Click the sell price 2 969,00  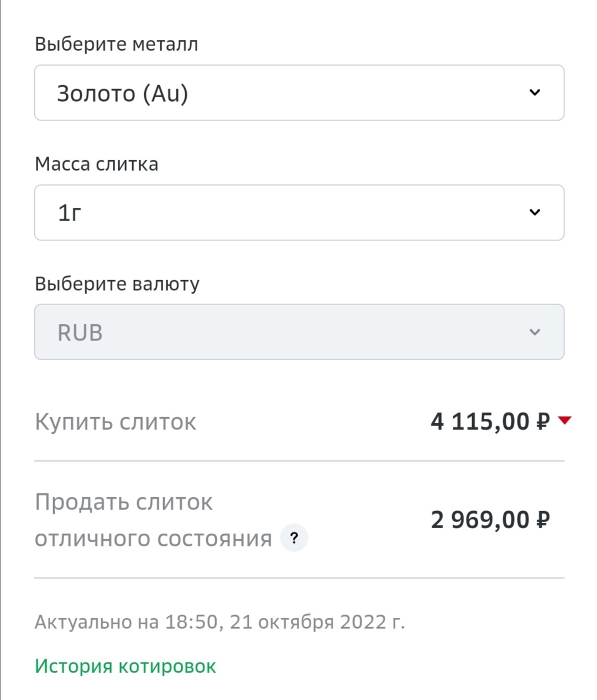click(480, 520)
